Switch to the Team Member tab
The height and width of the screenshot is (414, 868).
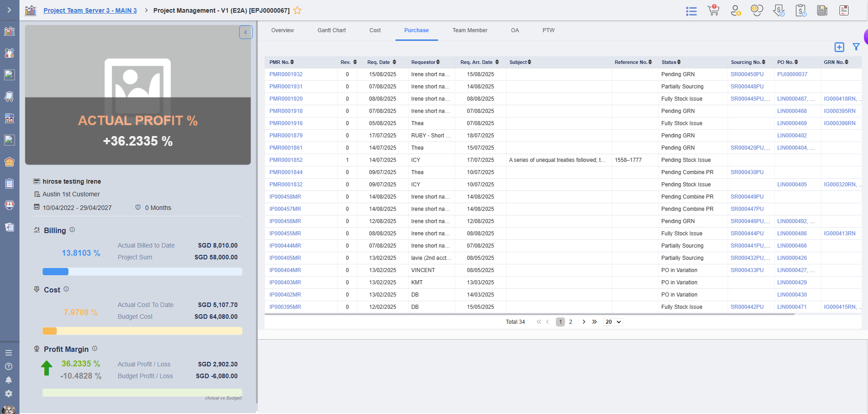pos(469,30)
